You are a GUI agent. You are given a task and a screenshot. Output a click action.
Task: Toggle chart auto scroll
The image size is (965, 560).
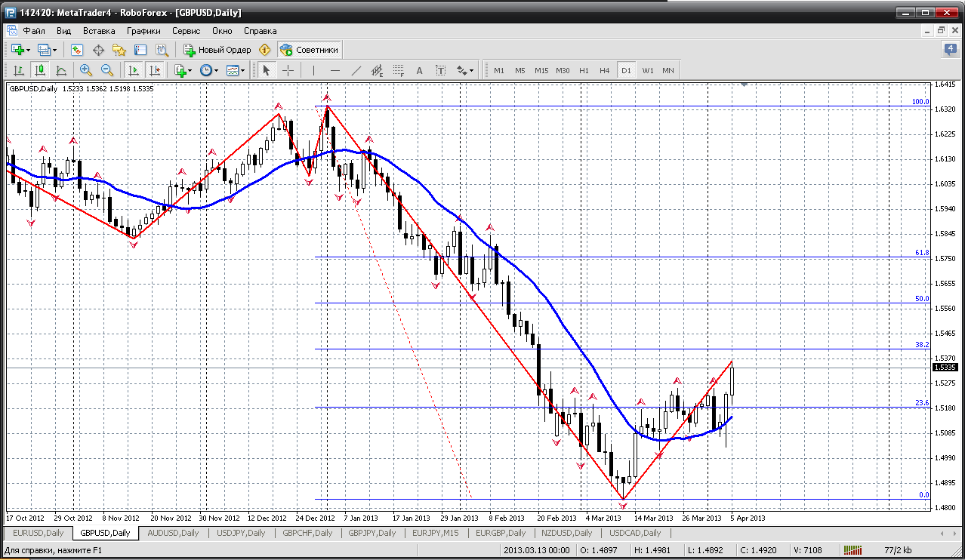tap(134, 70)
